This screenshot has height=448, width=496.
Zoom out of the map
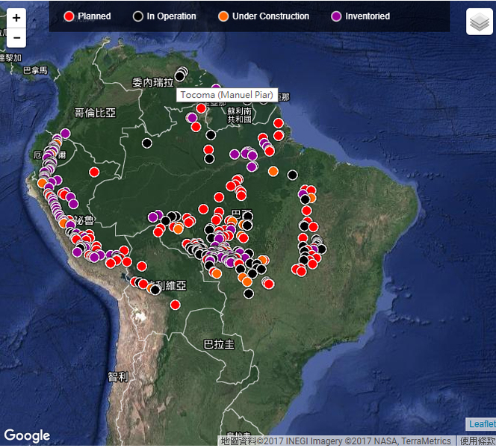pos(16,37)
